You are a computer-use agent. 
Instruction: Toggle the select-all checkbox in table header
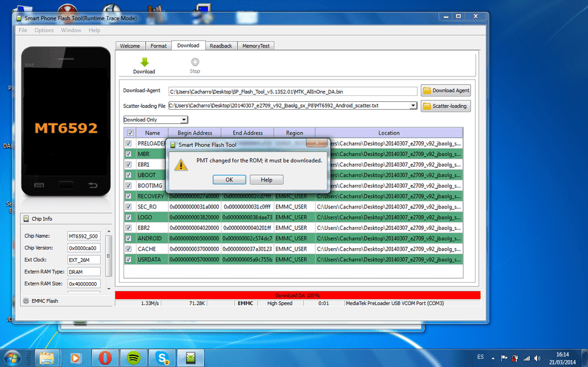point(130,133)
